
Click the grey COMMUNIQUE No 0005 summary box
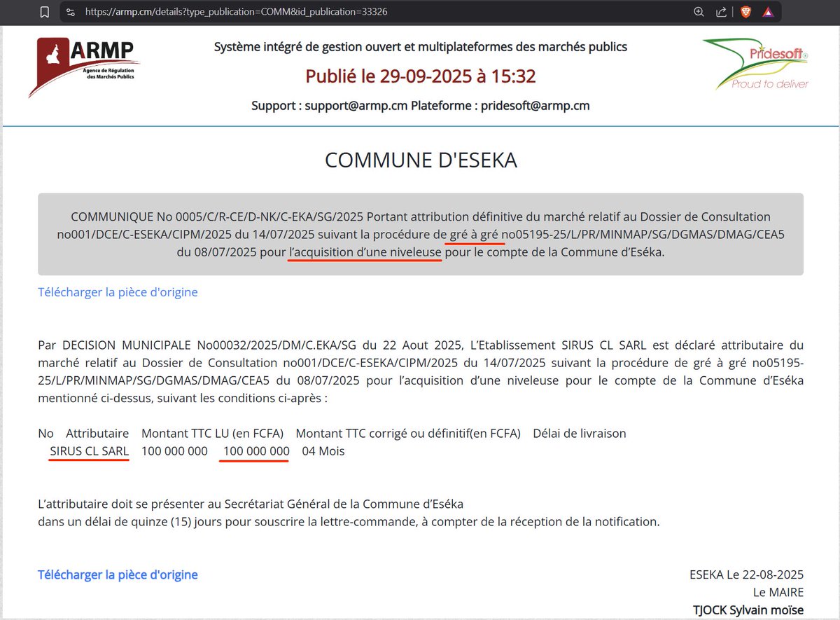click(x=421, y=234)
